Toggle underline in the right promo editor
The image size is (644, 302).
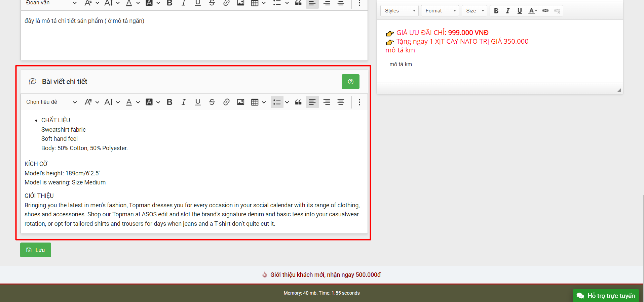click(520, 11)
